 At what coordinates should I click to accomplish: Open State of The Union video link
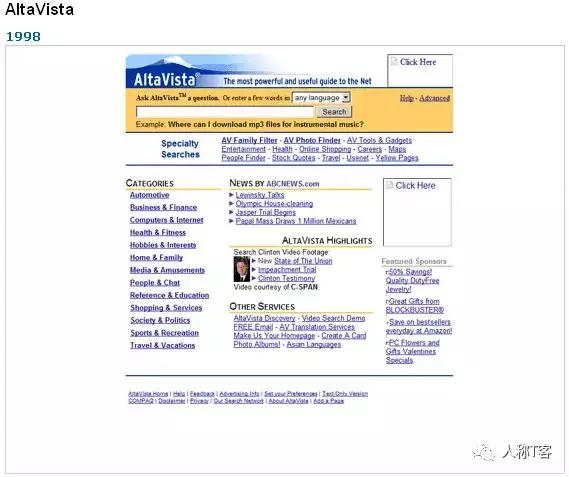pos(303,261)
